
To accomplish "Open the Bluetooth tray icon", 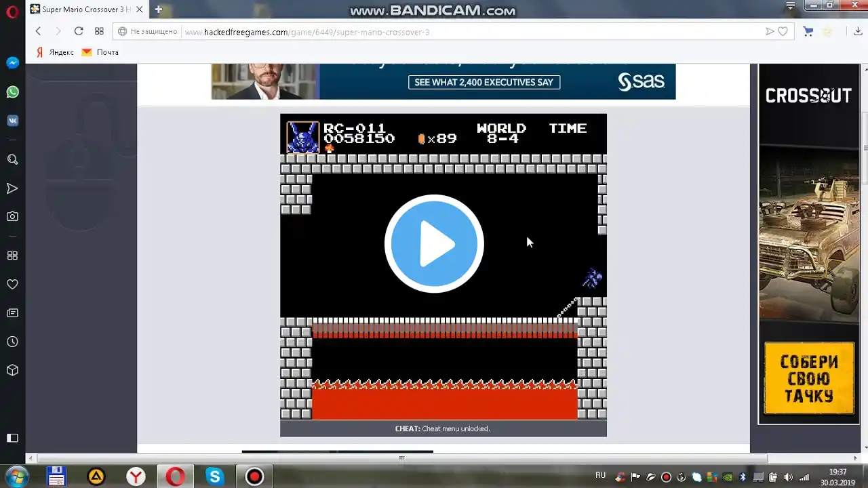I will [743, 476].
